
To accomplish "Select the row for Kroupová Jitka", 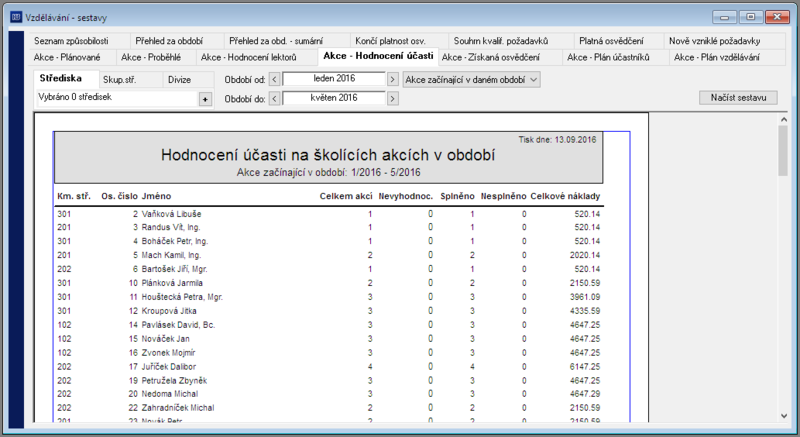I will [329, 311].
